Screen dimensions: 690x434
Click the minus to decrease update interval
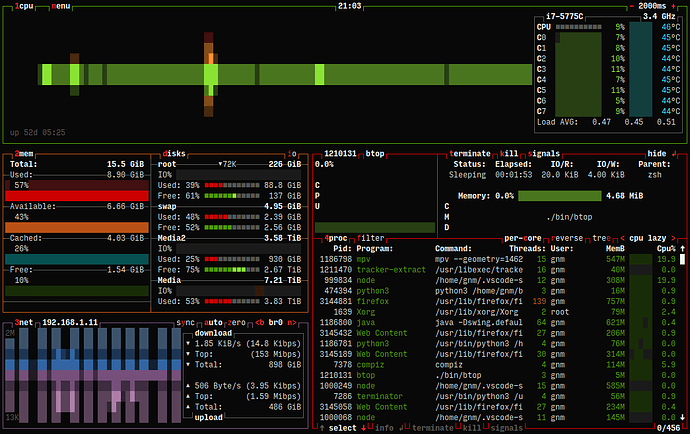tap(631, 6)
